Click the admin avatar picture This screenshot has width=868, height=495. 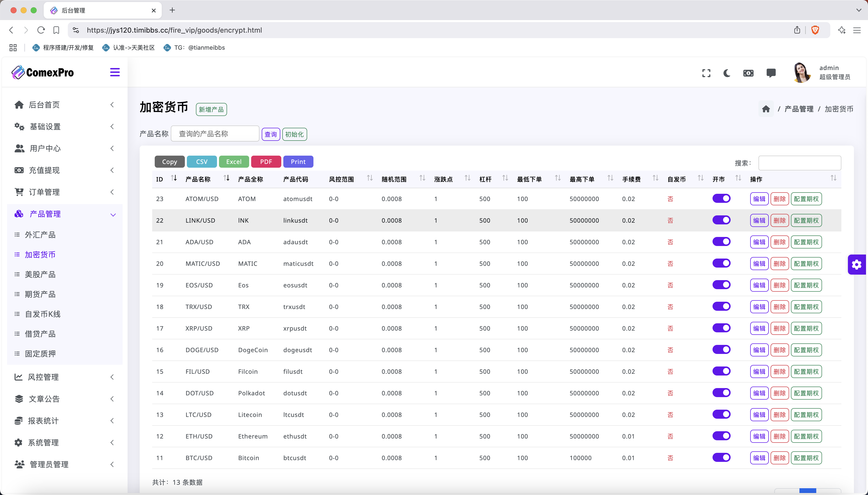[x=802, y=72]
